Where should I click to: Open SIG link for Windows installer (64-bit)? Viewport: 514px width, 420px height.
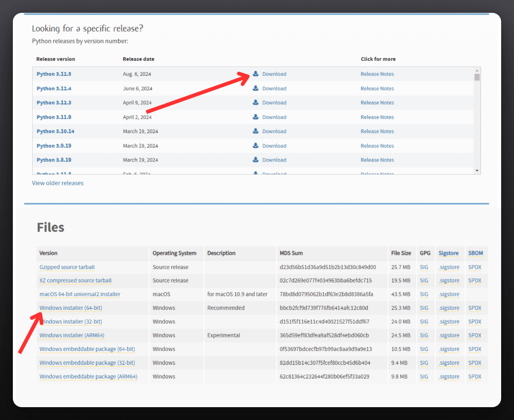[424, 308]
